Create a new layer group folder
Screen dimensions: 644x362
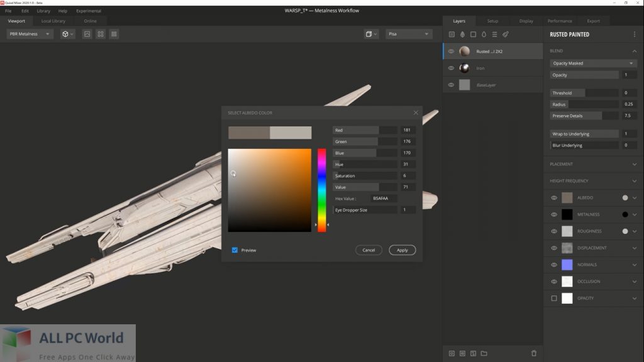point(484,353)
